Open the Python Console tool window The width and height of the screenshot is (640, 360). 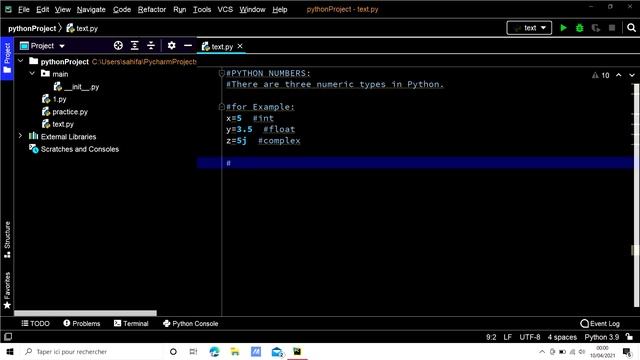click(191, 323)
